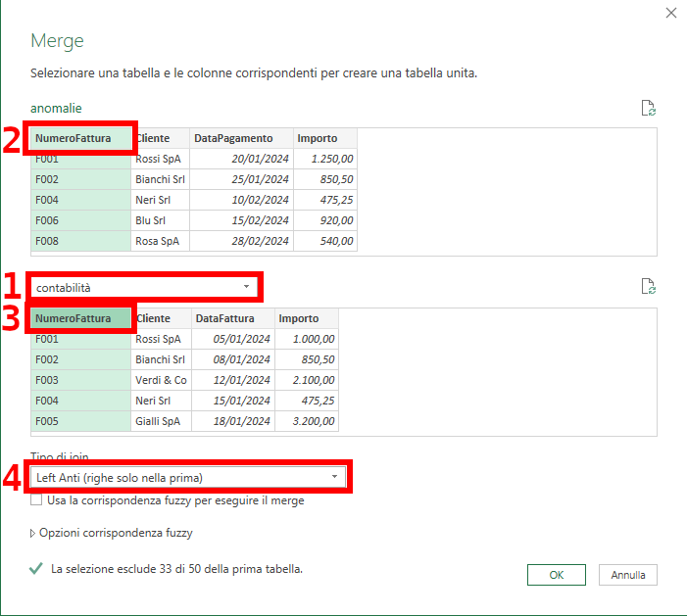The image size is (687, 616).
Task: Confirm merge with OK button
Action: [x=556, y=575]
